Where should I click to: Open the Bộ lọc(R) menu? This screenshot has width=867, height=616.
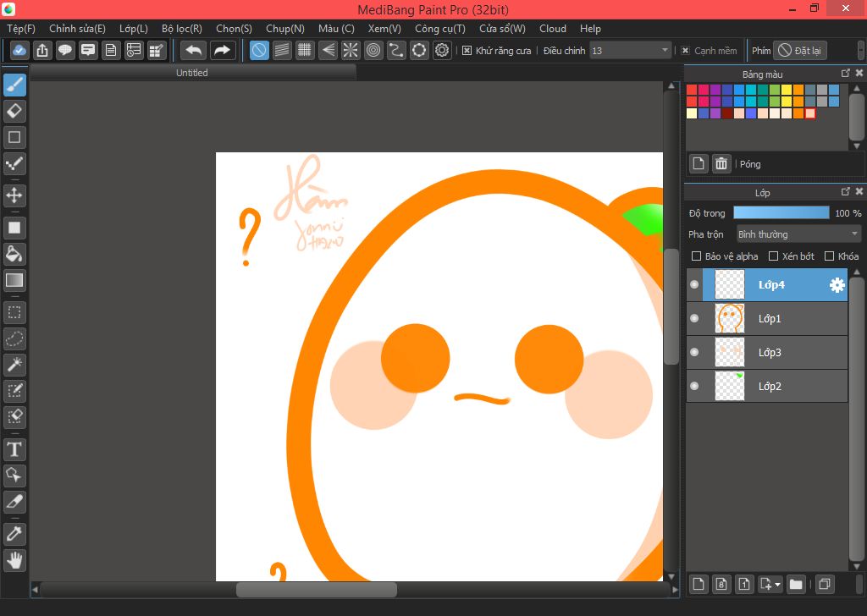pyautogui.click(x=181, y=29)
